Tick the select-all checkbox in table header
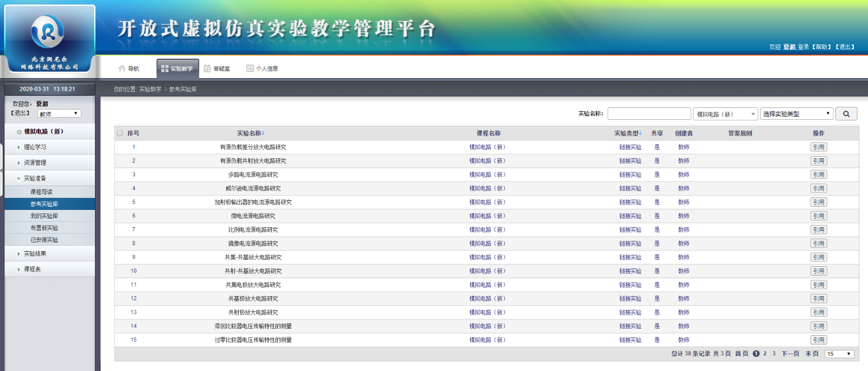Image resolution: width=868 pixels, height=371 pixels. (x=120, y=133)
